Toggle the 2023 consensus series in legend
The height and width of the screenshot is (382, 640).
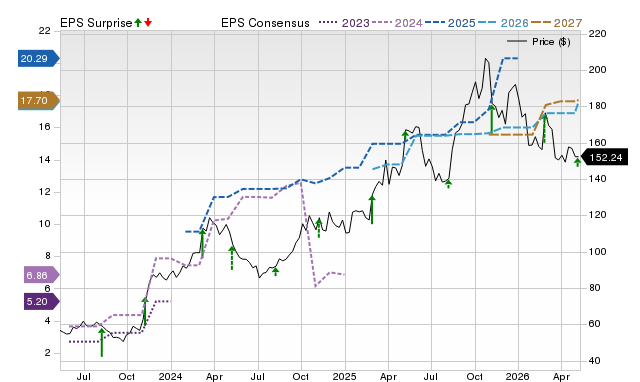344,23
